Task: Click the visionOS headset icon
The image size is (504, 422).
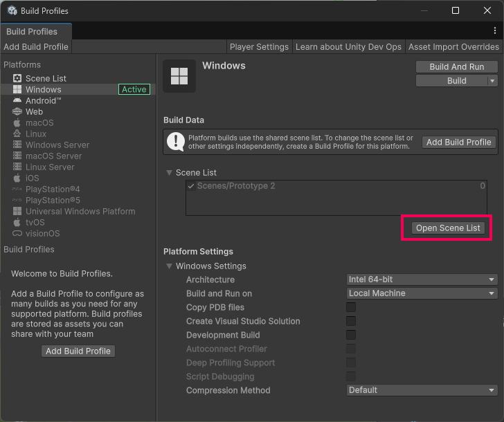Action: pyautogui.click(x=17, y=234)
